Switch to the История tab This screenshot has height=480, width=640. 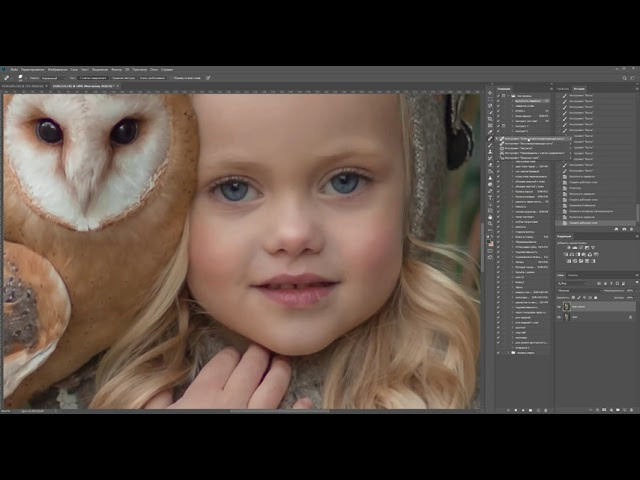point(579,89)
